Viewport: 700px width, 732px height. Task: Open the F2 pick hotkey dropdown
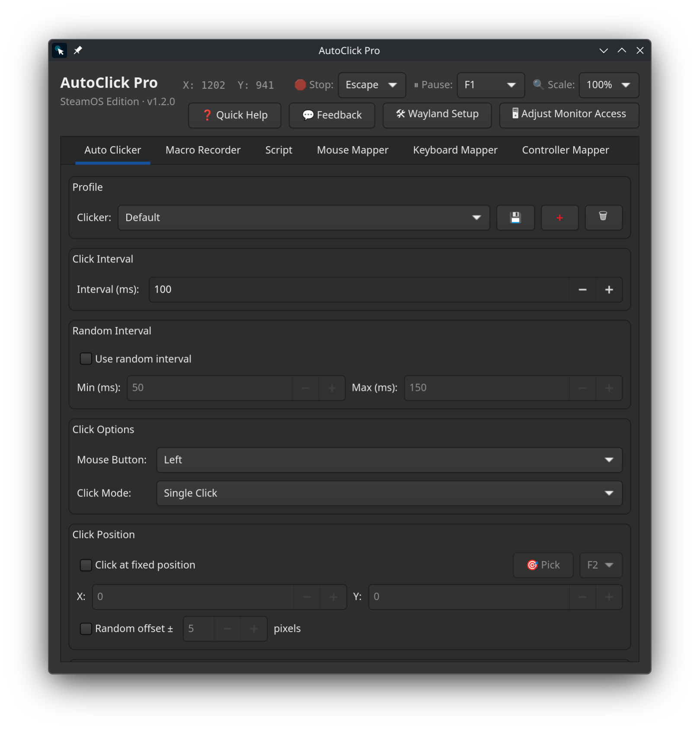pyautogui.click(x=601, y=565)
